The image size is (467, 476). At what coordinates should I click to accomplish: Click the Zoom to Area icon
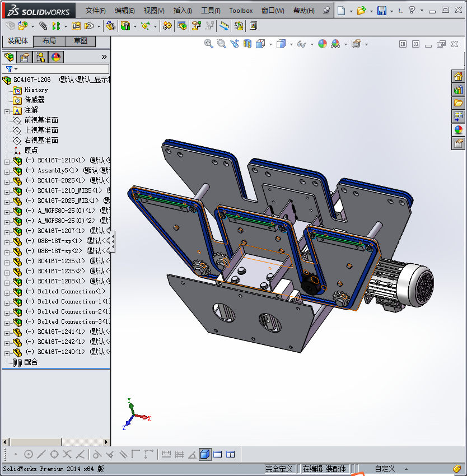[222, 44]
